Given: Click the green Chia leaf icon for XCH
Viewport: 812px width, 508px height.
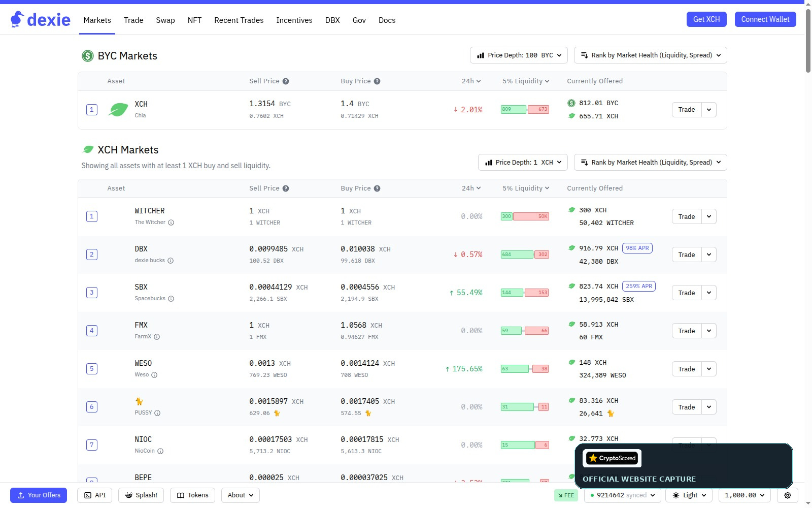Looking at the screenshot, I should pos(118,110).
